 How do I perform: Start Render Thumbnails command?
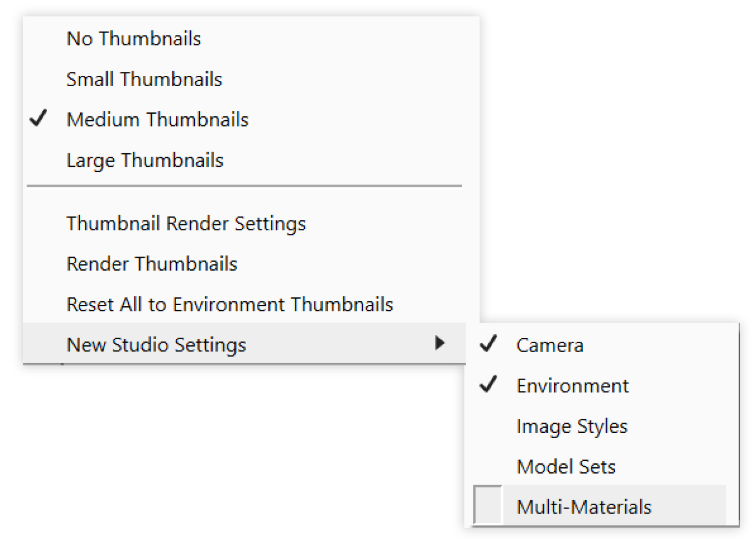coord(152,263)
